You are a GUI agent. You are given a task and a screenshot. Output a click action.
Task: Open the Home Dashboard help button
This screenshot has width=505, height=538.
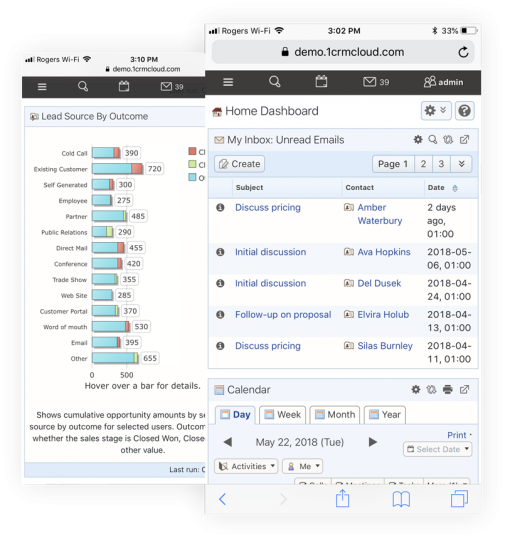[465, 111]
